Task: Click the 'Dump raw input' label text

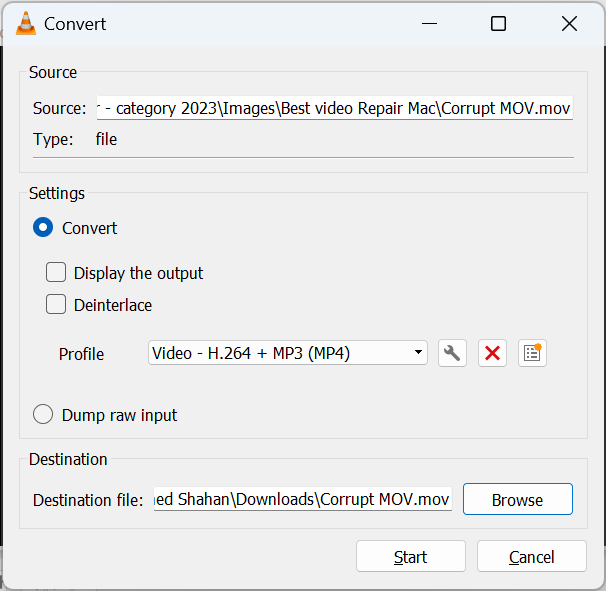Action: [119, 415]
